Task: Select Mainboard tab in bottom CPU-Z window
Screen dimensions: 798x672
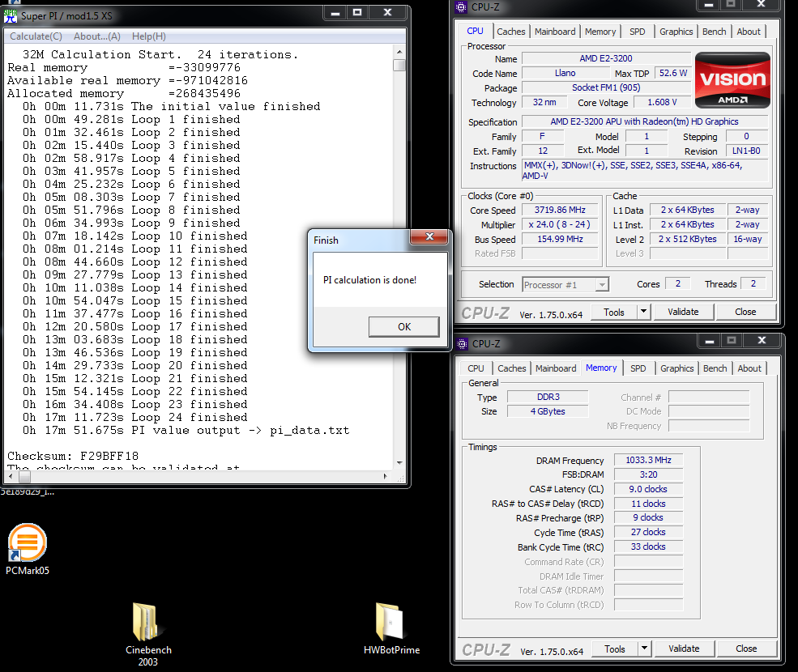Action: [x=556, y=368]
